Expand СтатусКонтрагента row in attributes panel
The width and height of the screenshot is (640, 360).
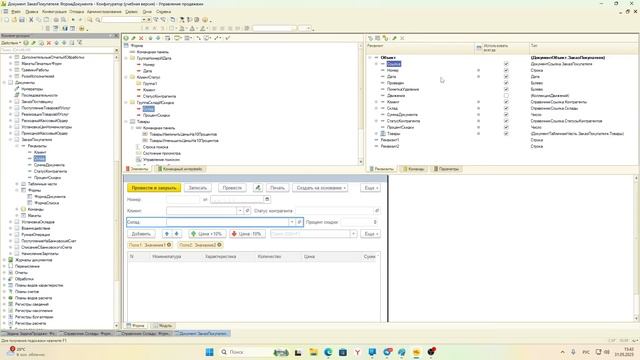click(x=376, y=121)
